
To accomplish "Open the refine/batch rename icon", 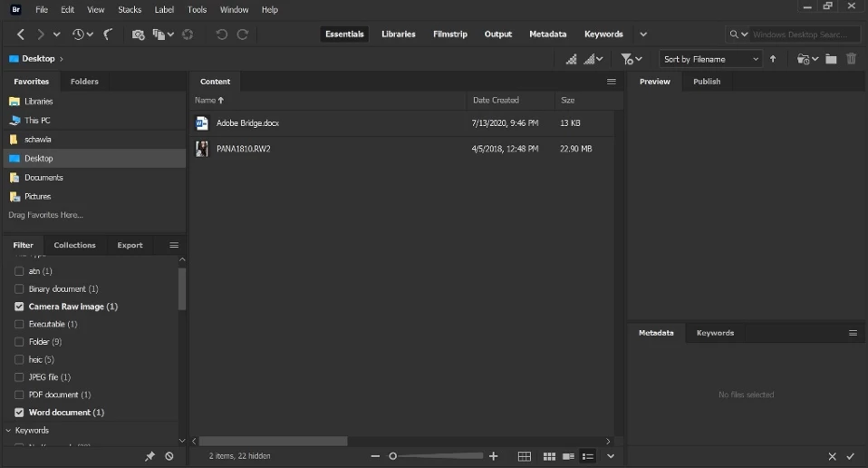I will pyautogui.click(x=159, y=34).
